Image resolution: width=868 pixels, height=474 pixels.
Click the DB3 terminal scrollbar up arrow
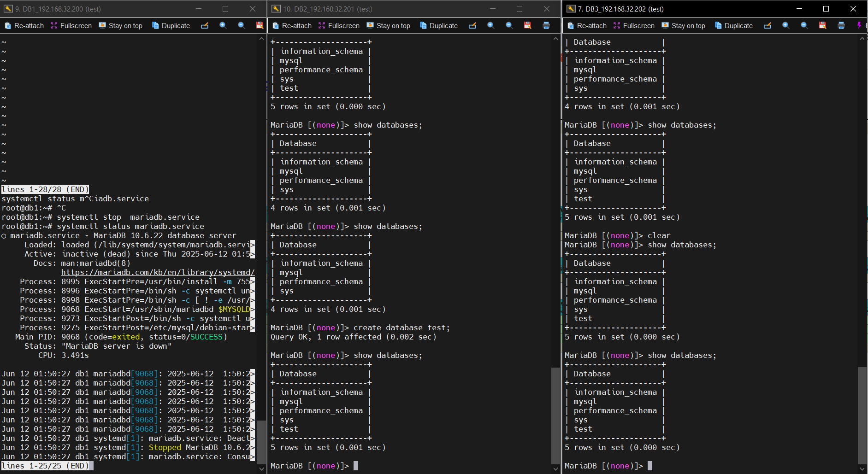tap(862, 39)
